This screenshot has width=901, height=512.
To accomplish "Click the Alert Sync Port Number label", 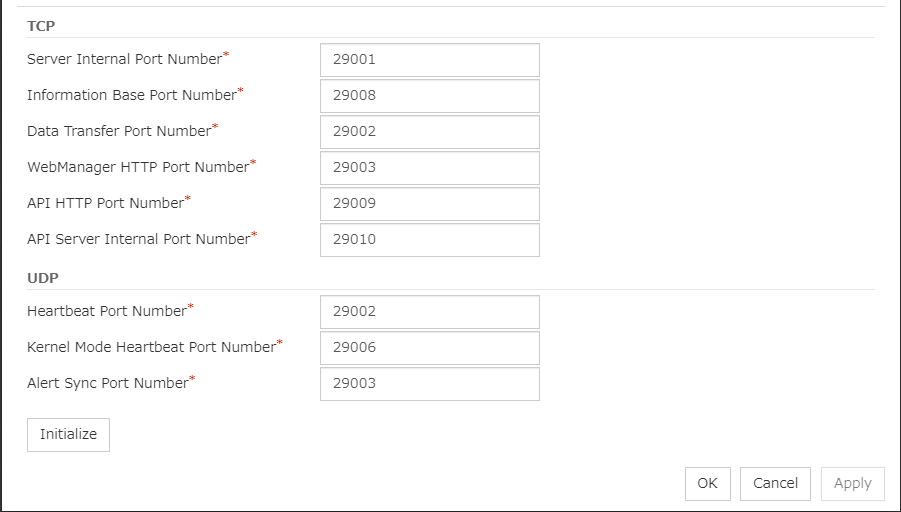I will tap(107, 384).
